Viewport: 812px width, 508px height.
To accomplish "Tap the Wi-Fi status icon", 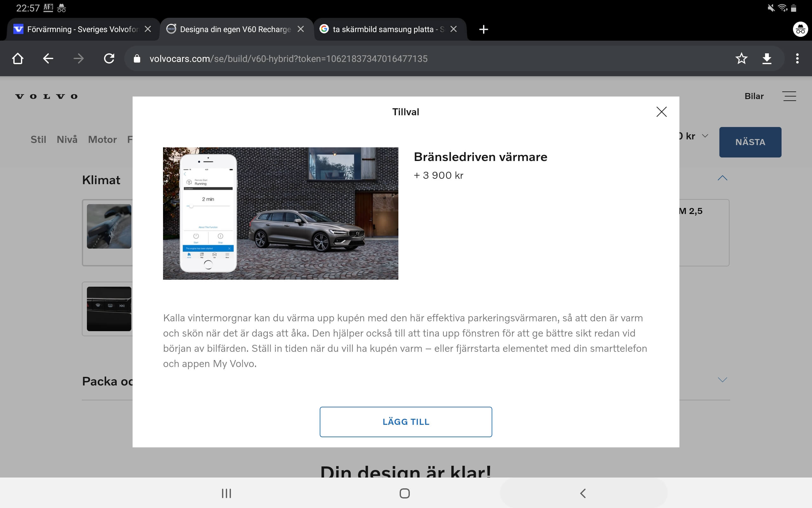I will [783, 8].
